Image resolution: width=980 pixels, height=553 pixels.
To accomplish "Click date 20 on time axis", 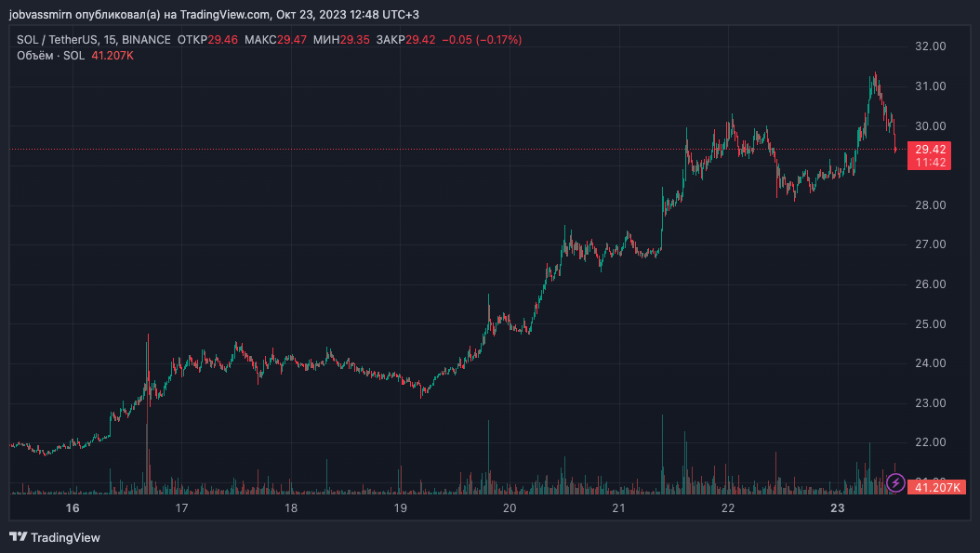I will coord(510,508).
